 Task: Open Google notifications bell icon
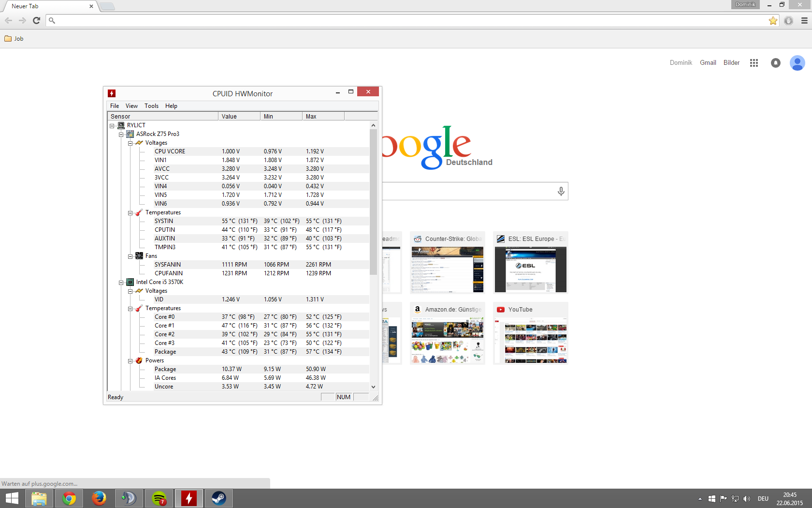[x=775, y=63]
